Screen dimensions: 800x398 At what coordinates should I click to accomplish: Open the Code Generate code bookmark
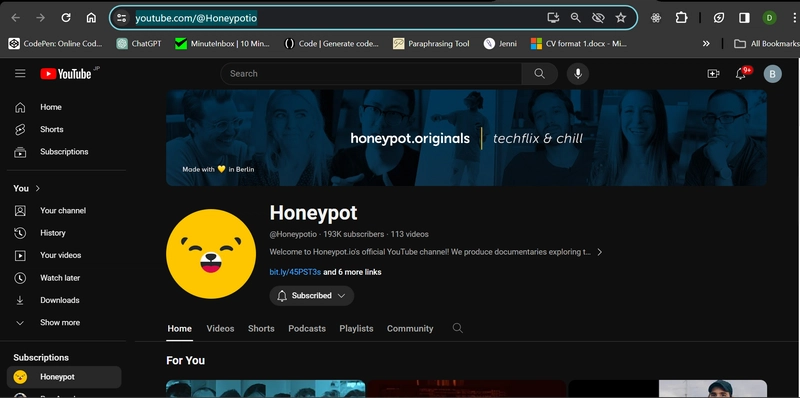[331, 44]
